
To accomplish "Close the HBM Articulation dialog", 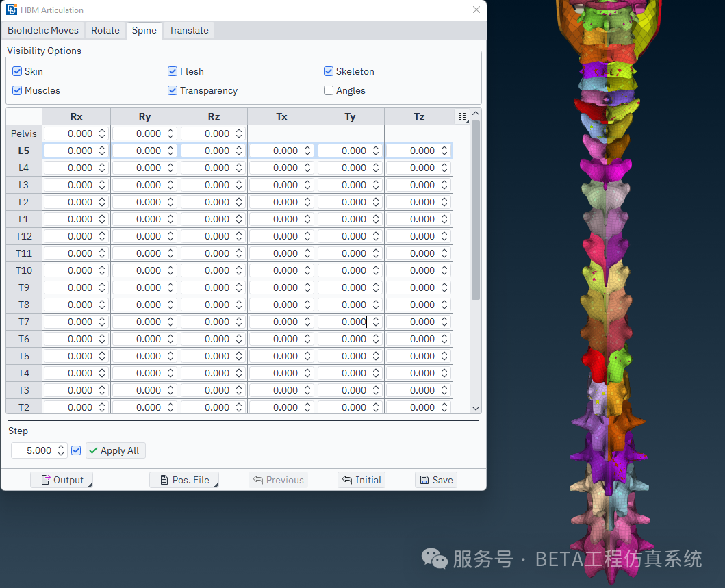I will [x=476, y=10].
